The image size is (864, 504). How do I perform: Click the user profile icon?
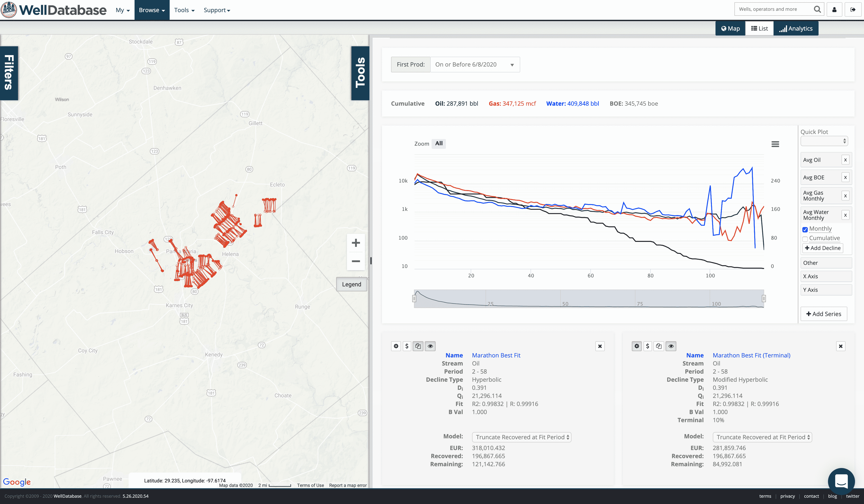(x=834, y=10)
